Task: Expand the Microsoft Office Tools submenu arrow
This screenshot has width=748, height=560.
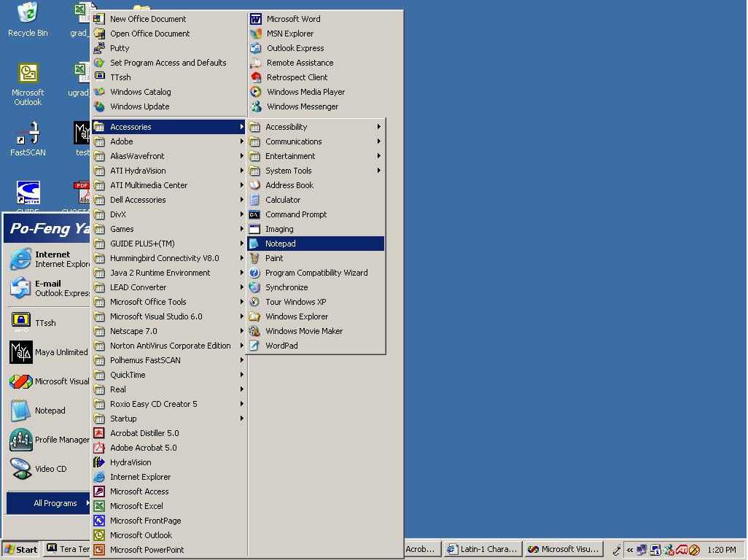Action: click(x=242, y=302)
